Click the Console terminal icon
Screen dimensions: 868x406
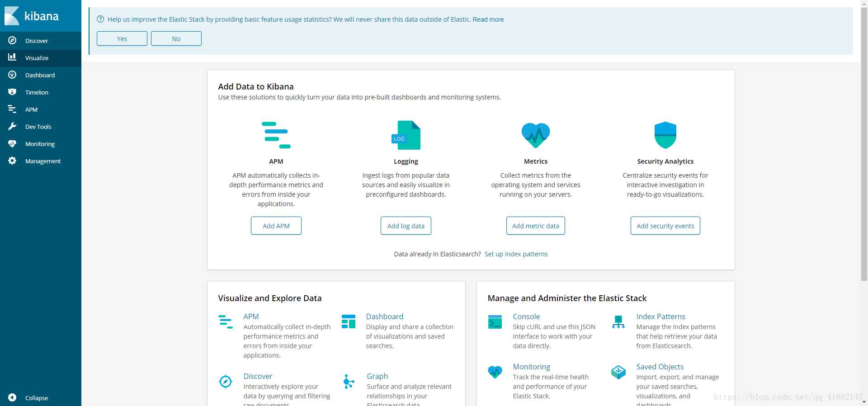(495, 321)
